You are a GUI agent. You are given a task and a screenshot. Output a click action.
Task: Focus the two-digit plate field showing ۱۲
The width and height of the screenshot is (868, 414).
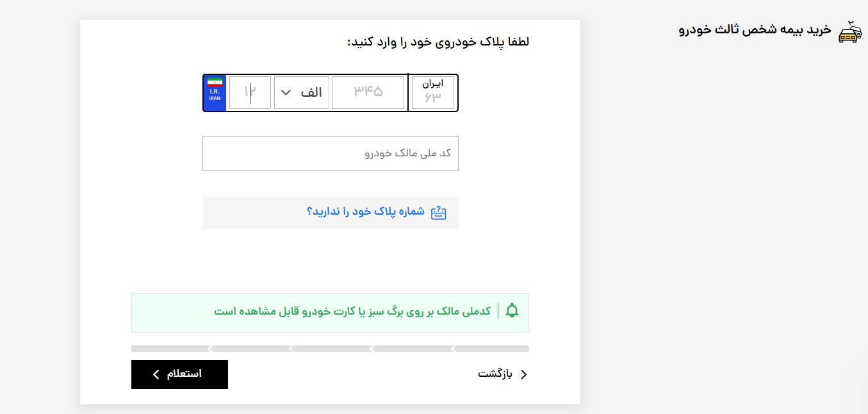click(250, 93)
